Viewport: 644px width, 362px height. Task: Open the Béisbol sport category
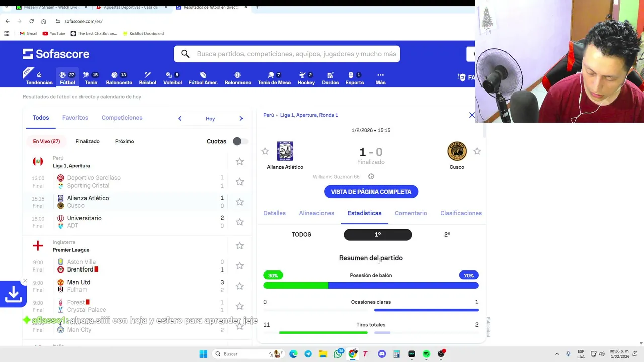click(147, 78)
